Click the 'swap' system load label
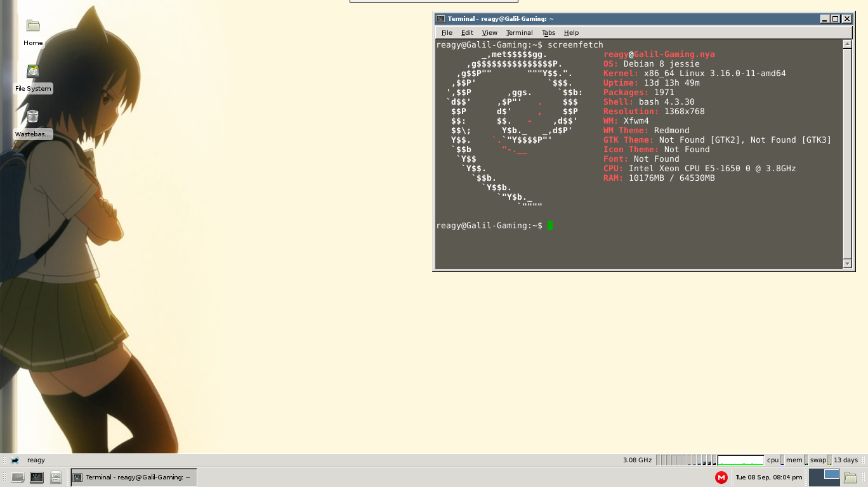Viewport: 868px width, 487px height. pyautogui.click(x=818, y=460)
